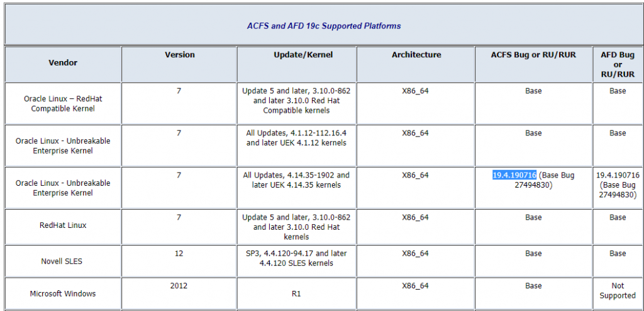Image resolution: width=644 pixels, height=311 pixels.
Task: Click the '3.10.0 Red Hat kernels' update cell
Action: pos(297,227)
